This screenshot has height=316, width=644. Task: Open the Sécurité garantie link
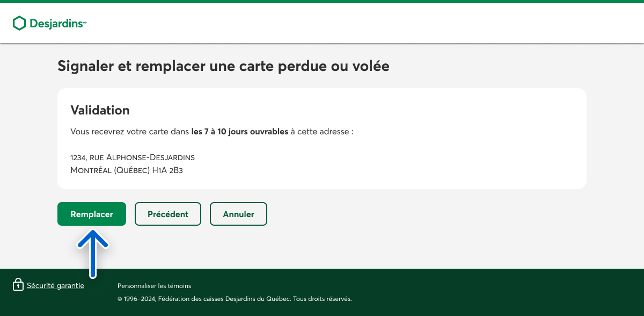[55, 286]
